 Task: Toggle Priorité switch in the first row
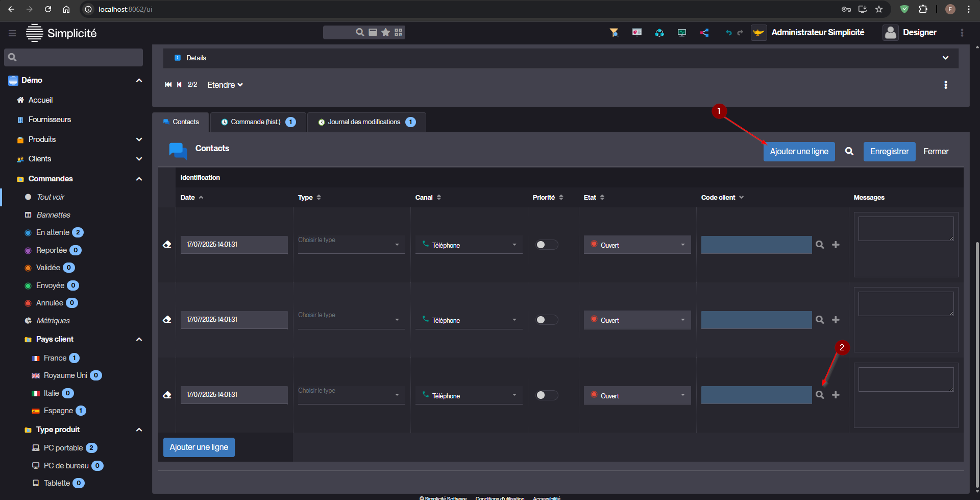pos(546,245)
